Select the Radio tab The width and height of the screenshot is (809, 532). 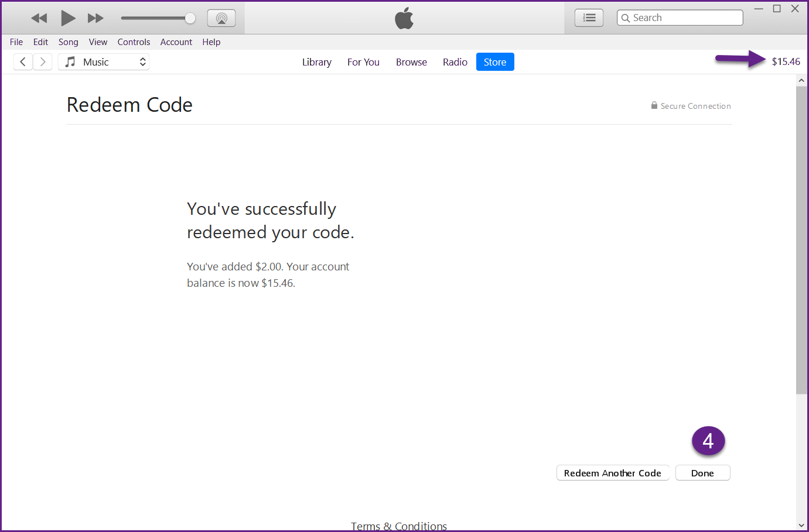tap(455, 62)
